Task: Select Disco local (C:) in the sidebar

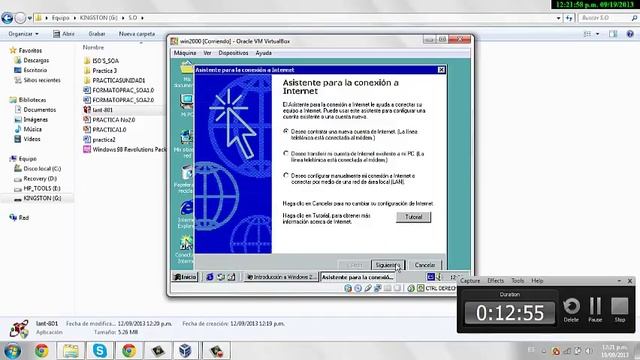Action: pos(42,169)
